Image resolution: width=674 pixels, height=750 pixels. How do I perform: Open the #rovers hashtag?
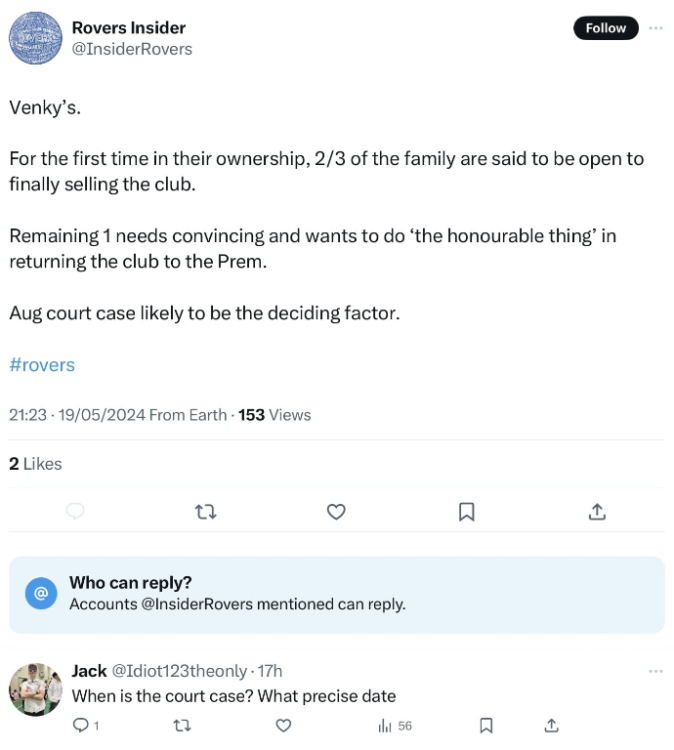point(42,365)
